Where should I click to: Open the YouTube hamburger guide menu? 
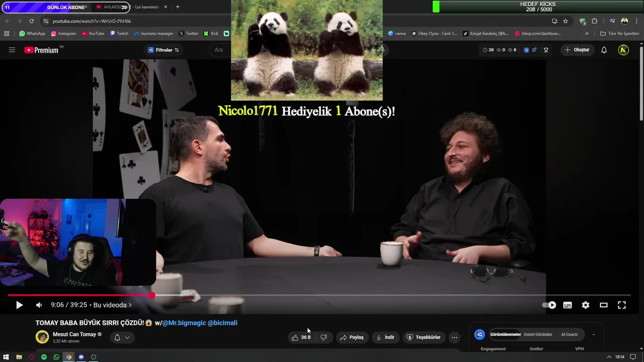coord(12,50)
